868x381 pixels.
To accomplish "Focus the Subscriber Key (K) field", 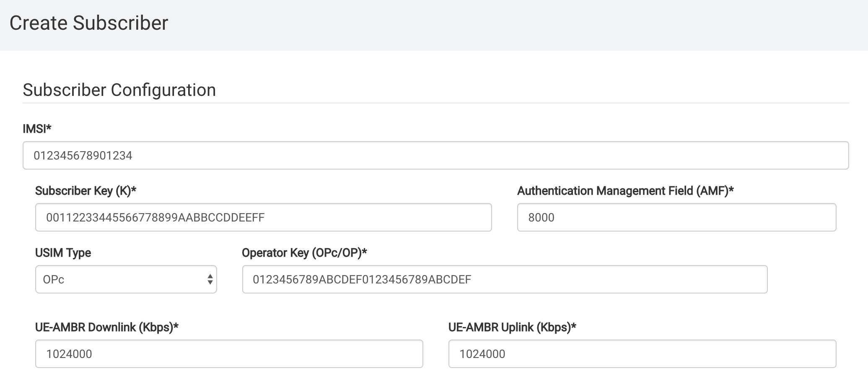I will [x=263, y=217].
